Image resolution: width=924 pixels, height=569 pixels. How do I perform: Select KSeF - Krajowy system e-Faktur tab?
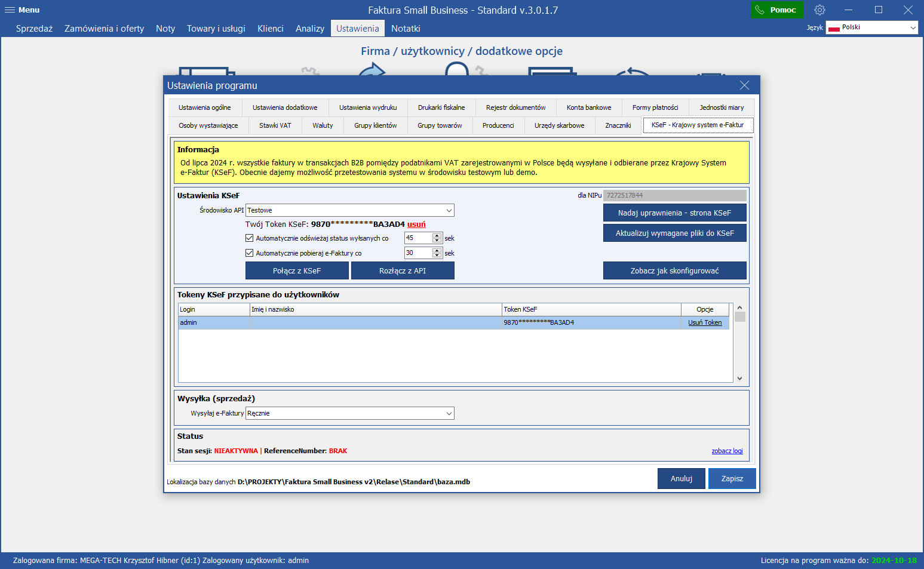[698, 125]
